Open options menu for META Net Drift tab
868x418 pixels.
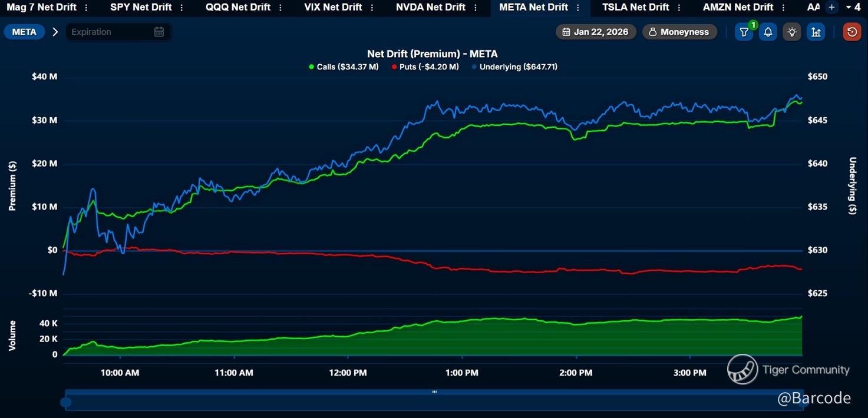578,8
